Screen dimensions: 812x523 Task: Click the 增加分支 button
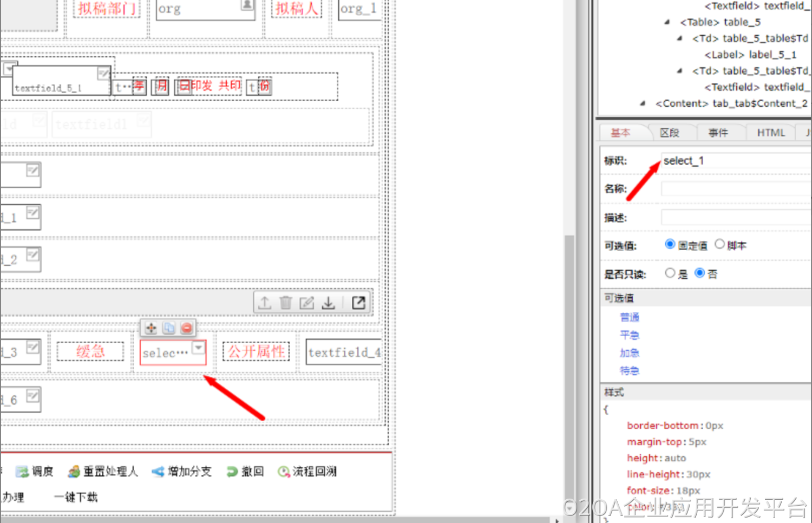point(182,472)
